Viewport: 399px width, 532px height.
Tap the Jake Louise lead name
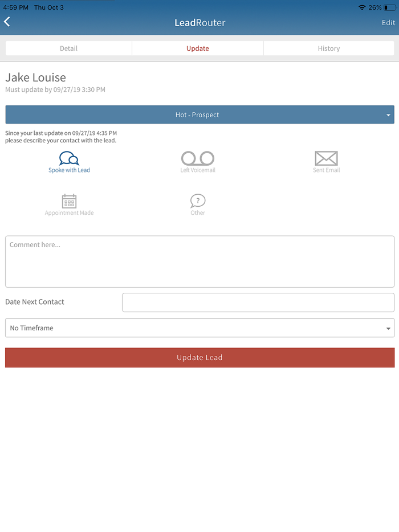(x=36, y=77)
